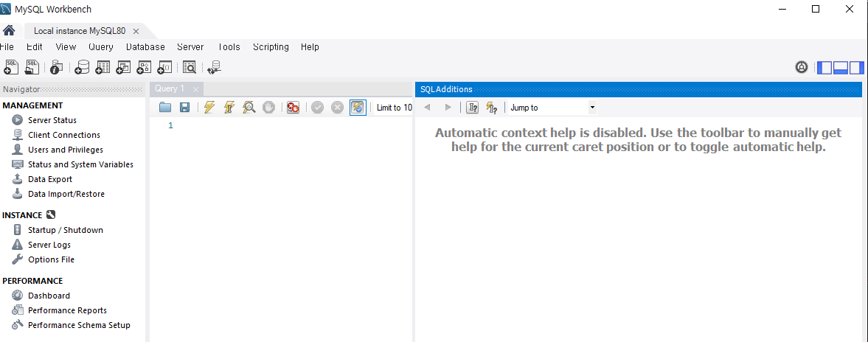The height and width of the screenshot is (342, 868).
Task: Create new schema toolbar icon
Action: pos(82,68)
